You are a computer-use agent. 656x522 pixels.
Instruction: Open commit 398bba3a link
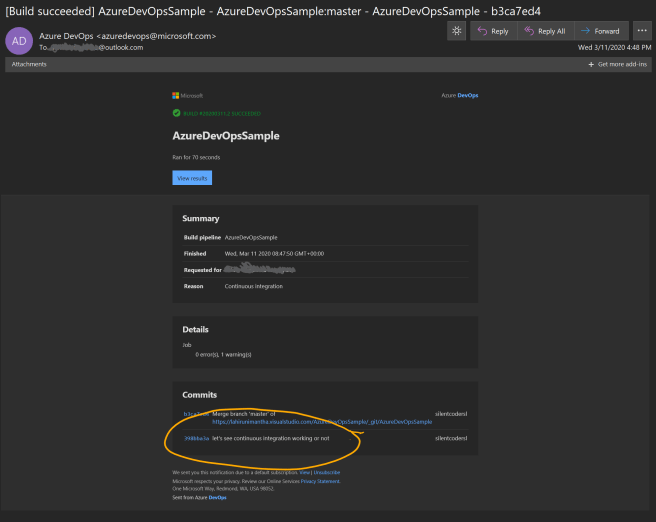point(196,438)
